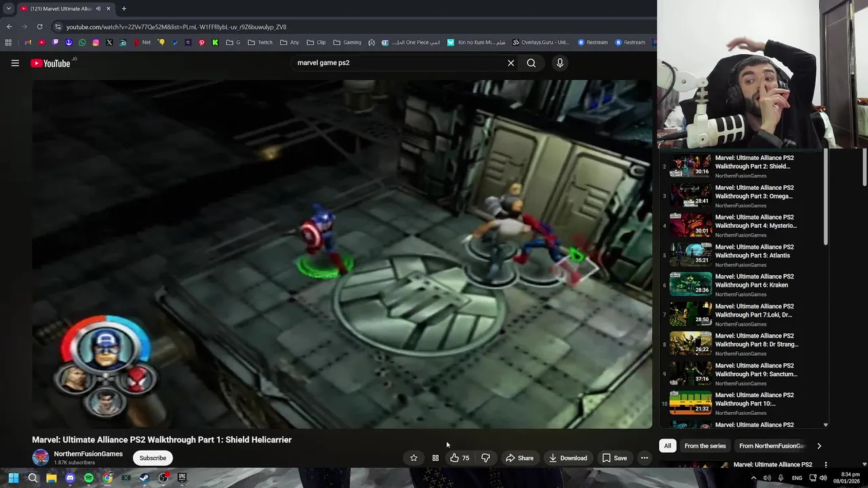Image resolution: width=868 pixels, height=488 pixels.
Task: Show more filter chips with right arrow
Action: click(819, 446)
